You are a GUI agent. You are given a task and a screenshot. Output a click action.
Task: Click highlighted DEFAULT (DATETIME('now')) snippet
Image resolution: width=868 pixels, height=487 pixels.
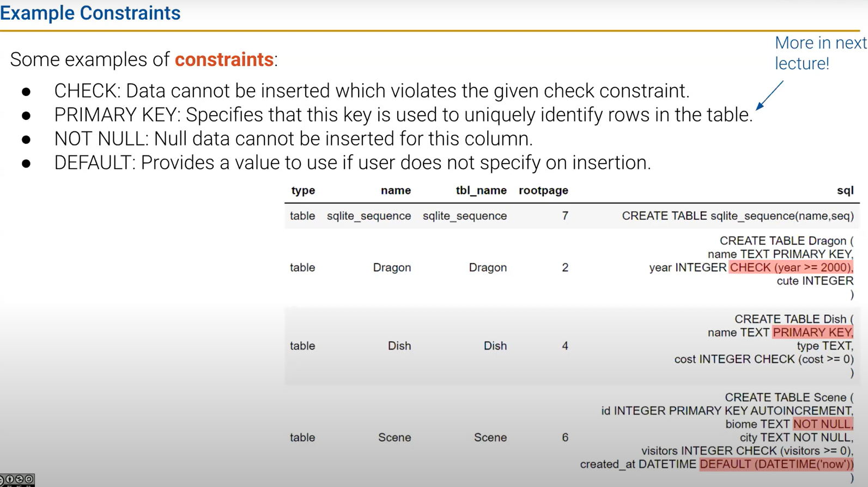[x=776, y=464]
